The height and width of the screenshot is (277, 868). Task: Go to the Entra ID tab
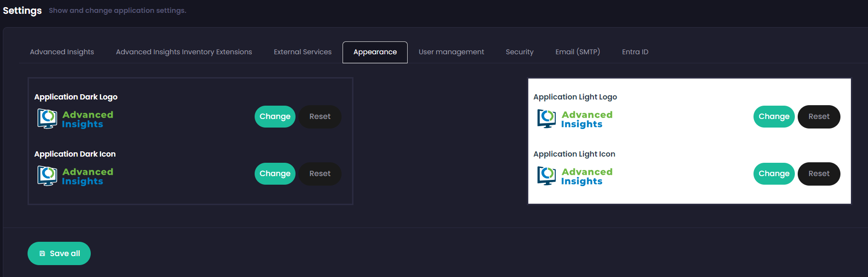coord(635,52)
